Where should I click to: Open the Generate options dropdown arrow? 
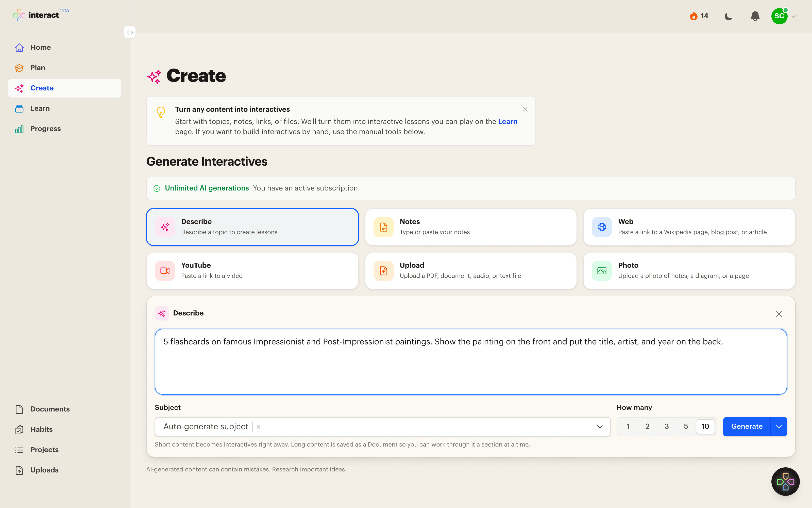[x=779, y=427]
